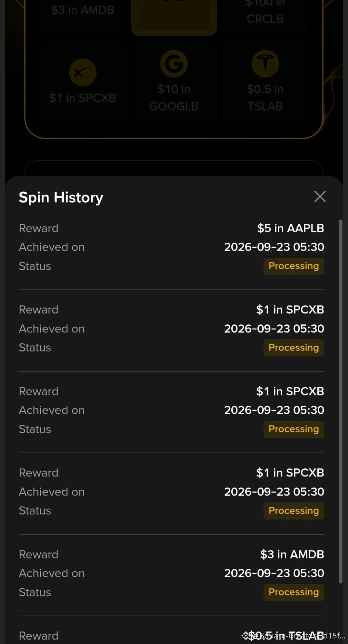Screen dimensions: 348x644
Task: Open the $5 in AAPLB reward entry
Action: pyautogui.click(x=171, y=247)
